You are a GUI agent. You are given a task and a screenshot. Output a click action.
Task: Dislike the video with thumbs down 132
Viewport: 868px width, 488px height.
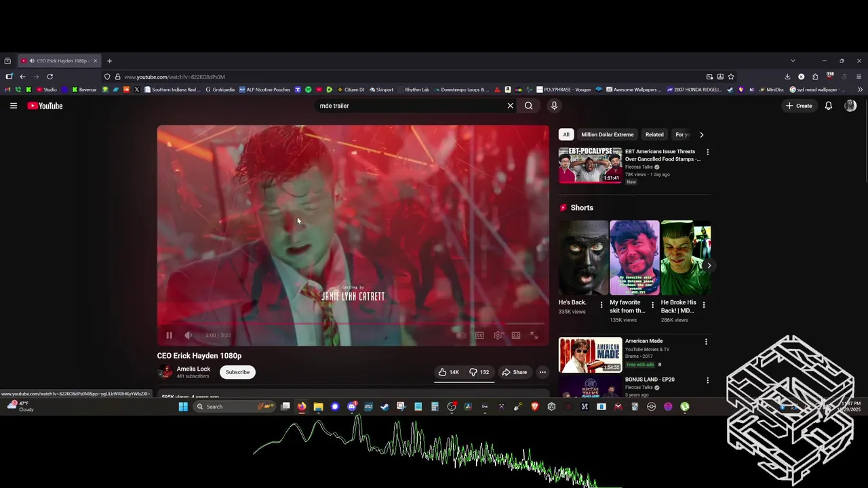coord(479,372)
